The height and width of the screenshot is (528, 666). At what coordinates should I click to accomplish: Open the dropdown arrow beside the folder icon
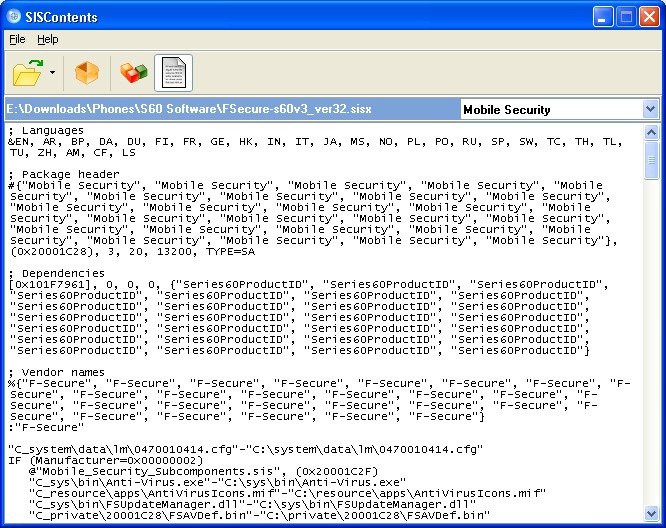[x=52, y=73]
